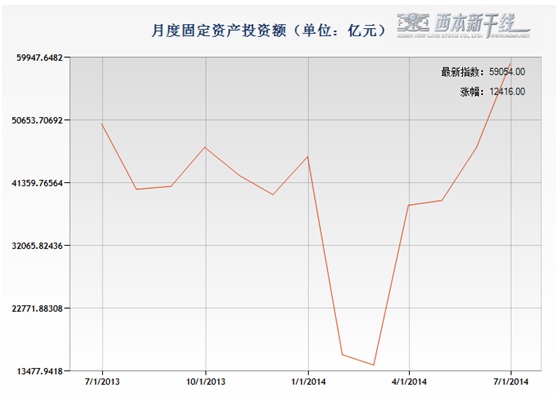This screenshot has height=401, width=560.
Task: Click the 7/1/2014 x-axis date label
Action: (x=511, y=382)
